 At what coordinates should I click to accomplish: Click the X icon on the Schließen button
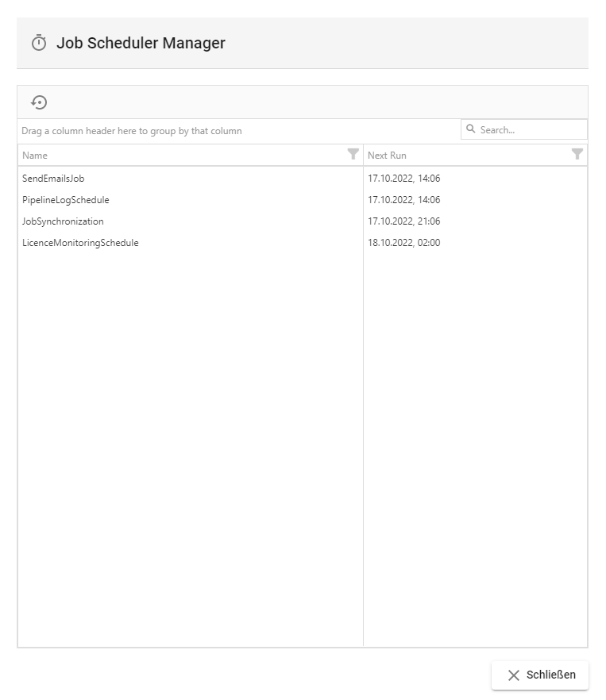coord(514,675)
